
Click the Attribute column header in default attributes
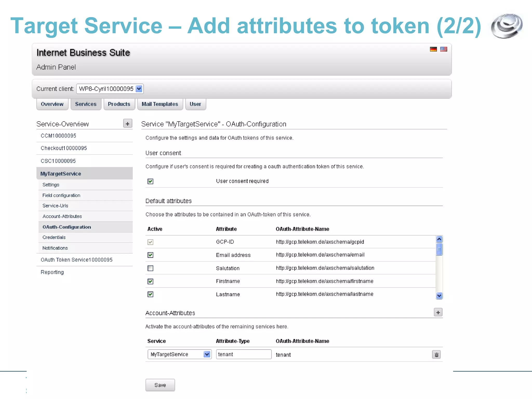226,229
